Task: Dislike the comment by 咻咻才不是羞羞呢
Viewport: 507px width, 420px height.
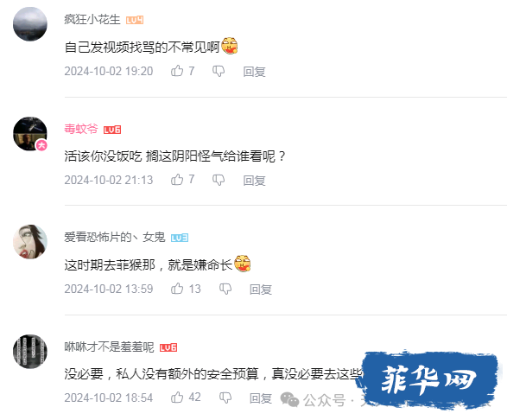Action: [225, 398]
